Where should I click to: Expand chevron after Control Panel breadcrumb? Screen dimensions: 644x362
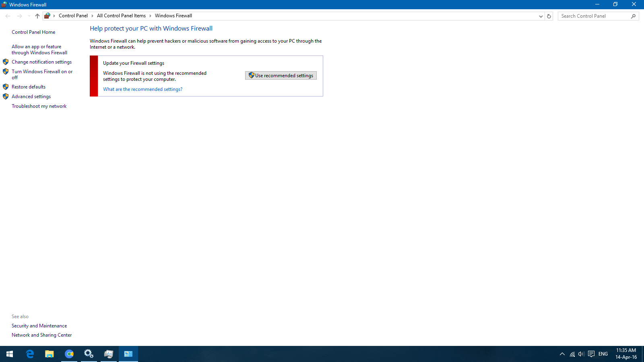92,16
